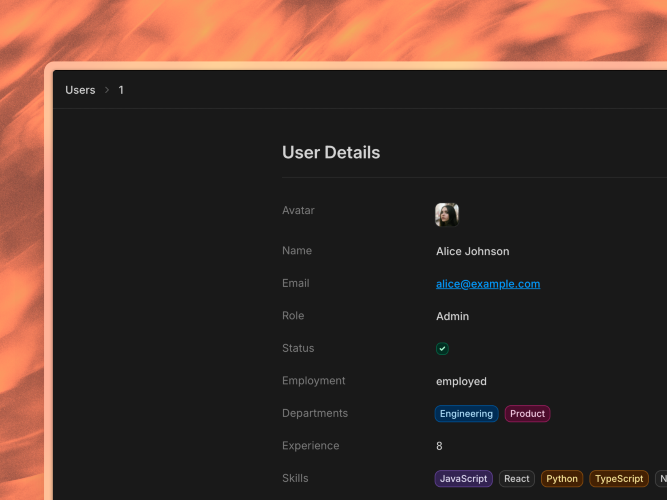Image resolution: width=667 pixels, height=500 pixels.
Task: Click the Users breadcrumb link
Action: 80,90
